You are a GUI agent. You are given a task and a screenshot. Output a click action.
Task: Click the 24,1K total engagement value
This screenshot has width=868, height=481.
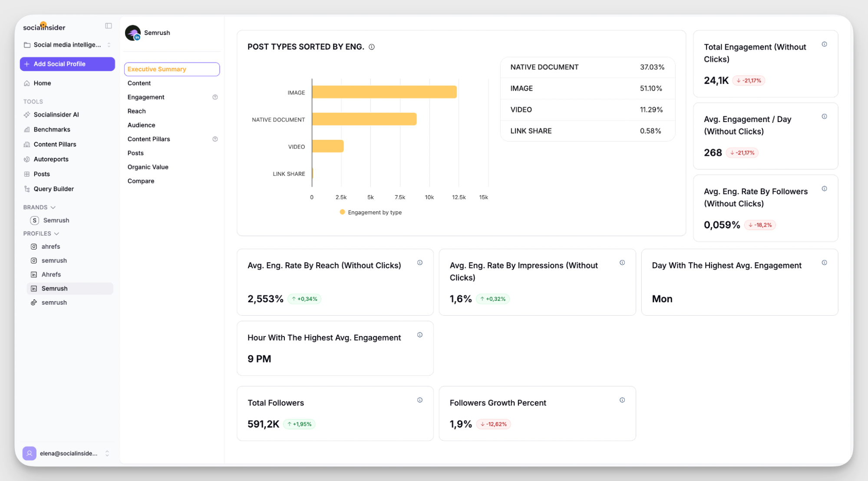coord(716,80)
